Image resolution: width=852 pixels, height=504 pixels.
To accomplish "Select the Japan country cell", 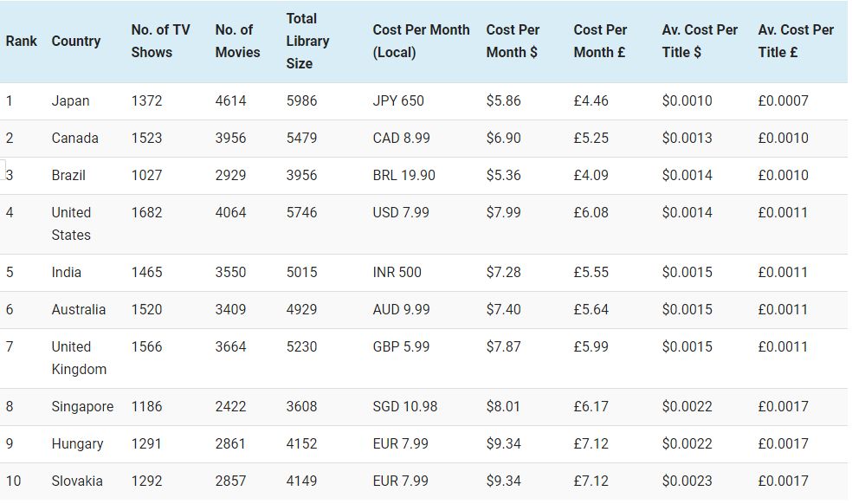I will coord(70,100).
